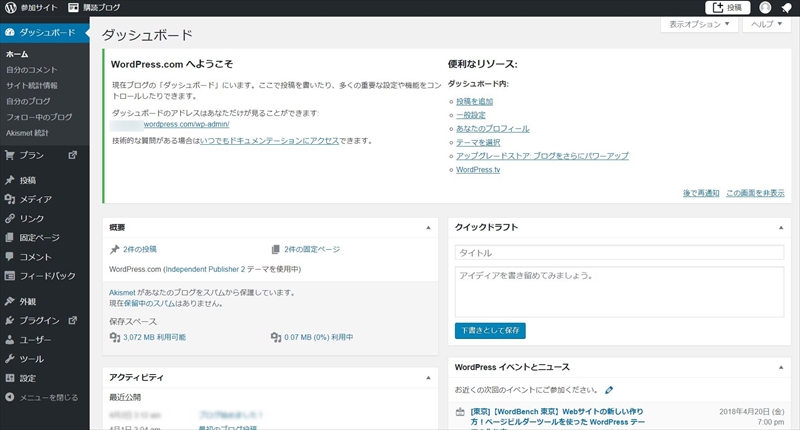
Task: Select ホーム in the sidebar submenu
Action: click(17, 54)
